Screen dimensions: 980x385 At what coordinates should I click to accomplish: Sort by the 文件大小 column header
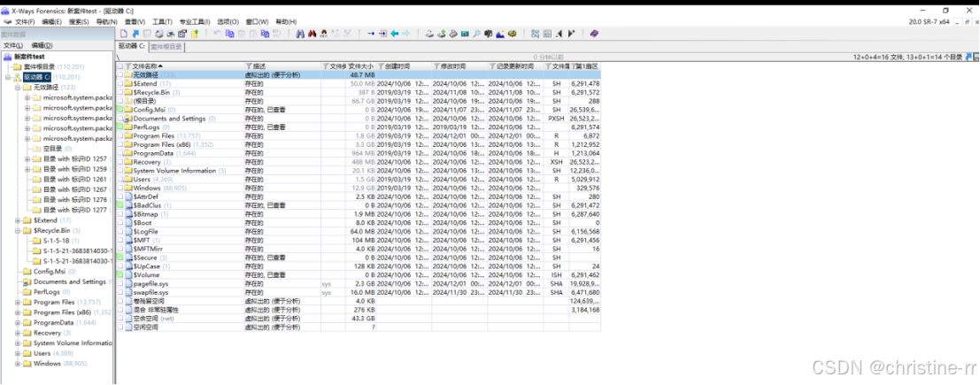point(360,66)
